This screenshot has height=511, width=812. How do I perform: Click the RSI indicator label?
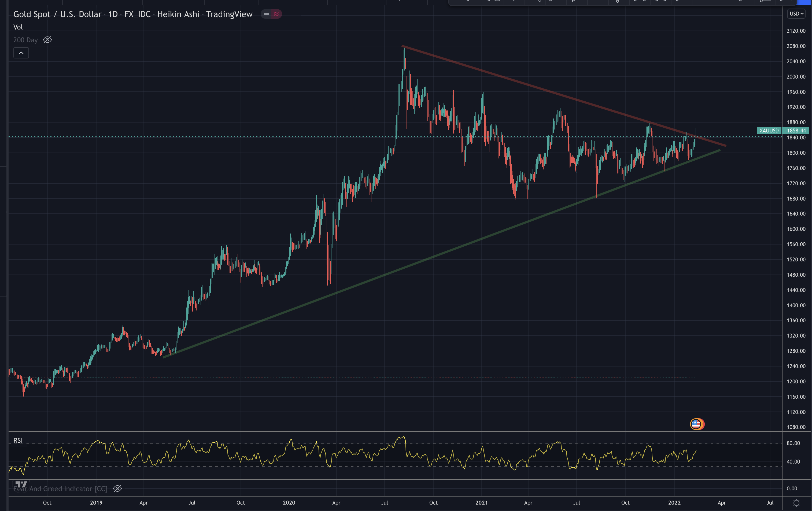18,440
